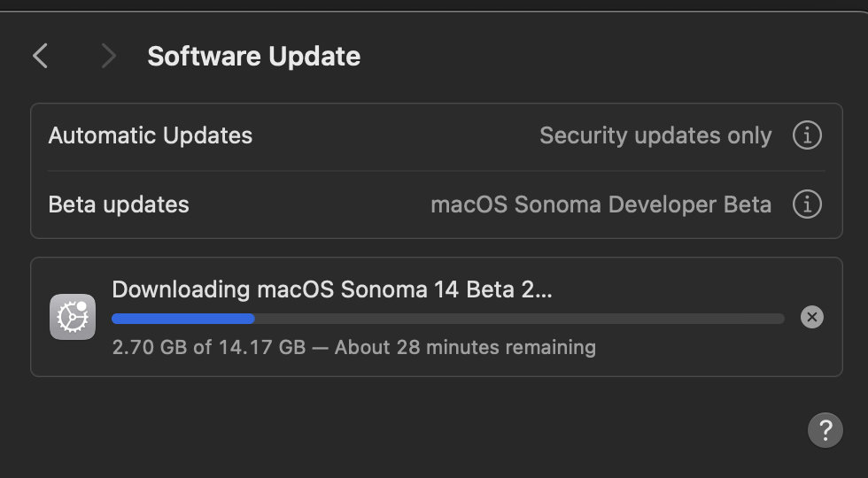
Task: Click the "About 28 minutes remaining" text
Action: [x=465, y=347]
